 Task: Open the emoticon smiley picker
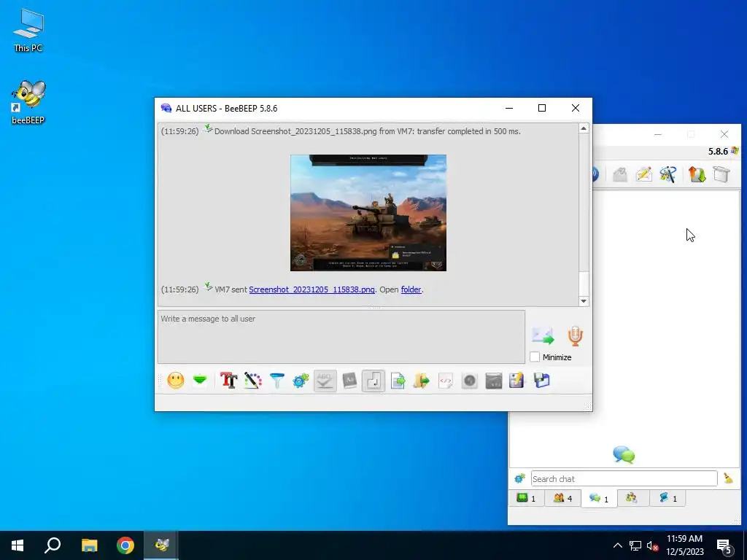click(176, 381)
